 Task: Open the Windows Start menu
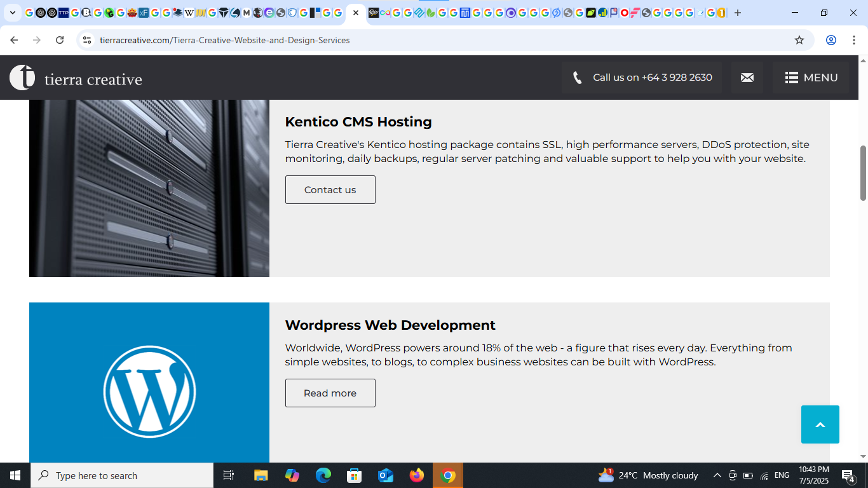[15, 475]
